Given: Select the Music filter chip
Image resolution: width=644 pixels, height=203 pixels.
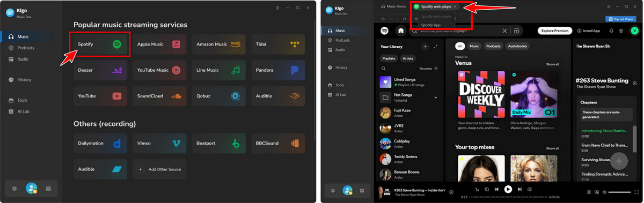Looking at the screenshot, I should pos(474,47).
